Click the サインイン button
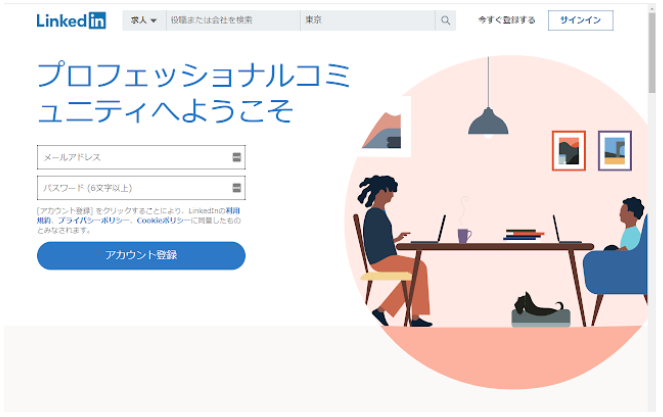Screen dimensions: 663x417 (x=581, y=20)
